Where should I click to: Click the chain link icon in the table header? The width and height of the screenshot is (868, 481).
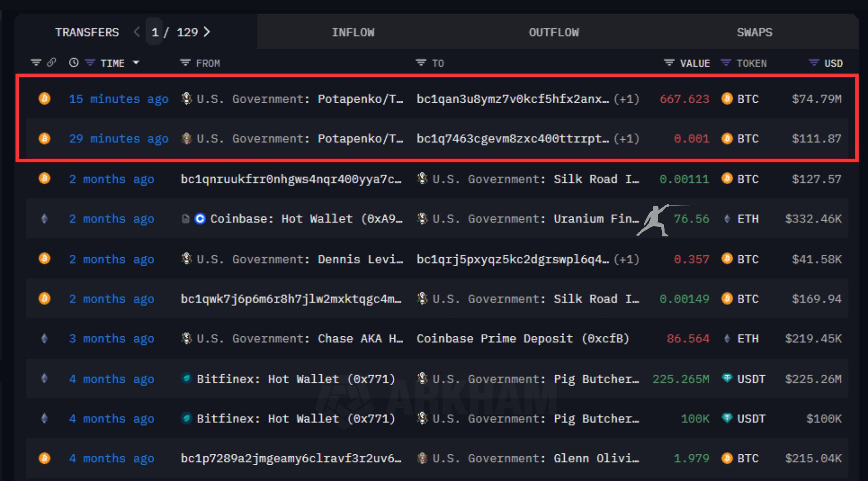click(52, 62)
